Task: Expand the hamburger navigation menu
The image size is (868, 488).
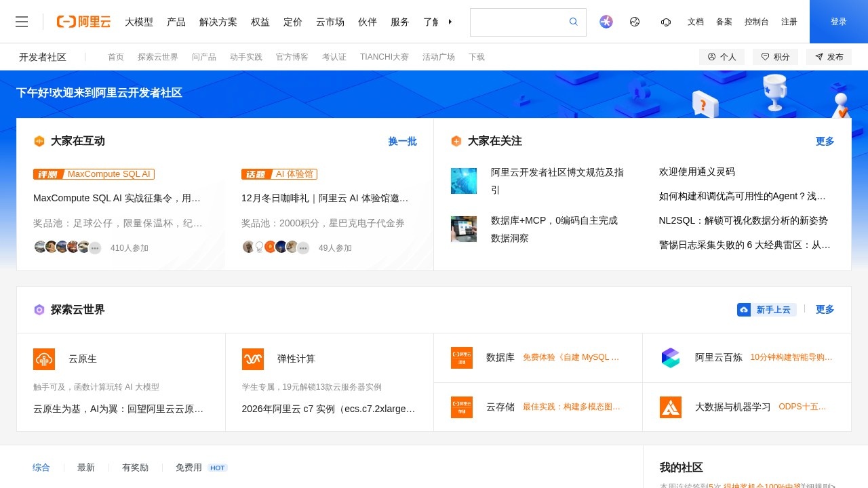Action: pos(22,21)
